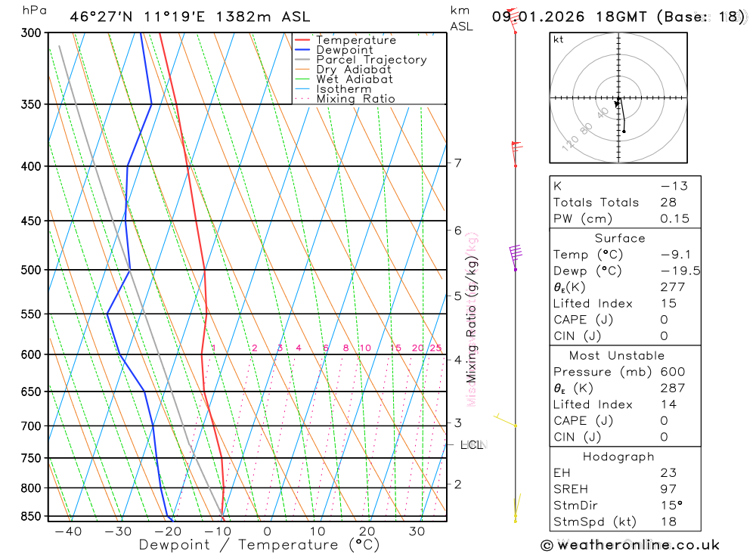Click the LCL marker label

(x=472, y=445)
